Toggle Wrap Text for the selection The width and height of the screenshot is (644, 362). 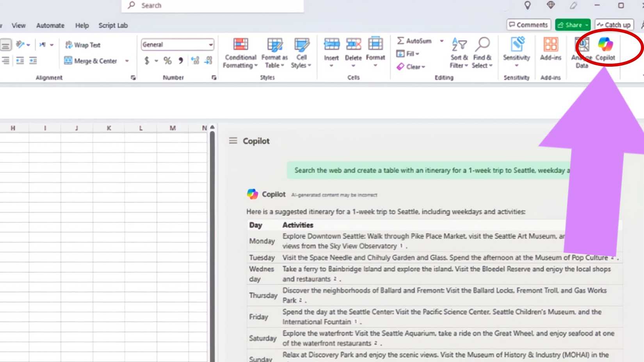coord(82,44)
